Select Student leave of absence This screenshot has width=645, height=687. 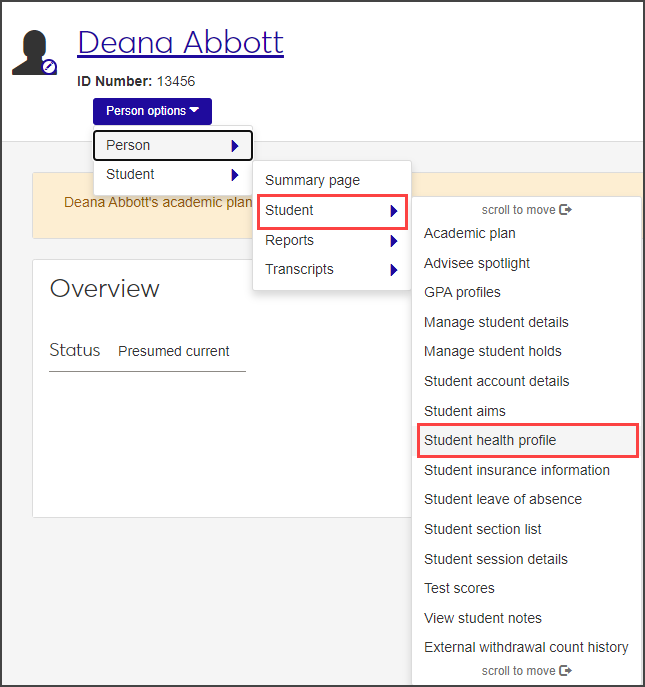coord(503,499)
